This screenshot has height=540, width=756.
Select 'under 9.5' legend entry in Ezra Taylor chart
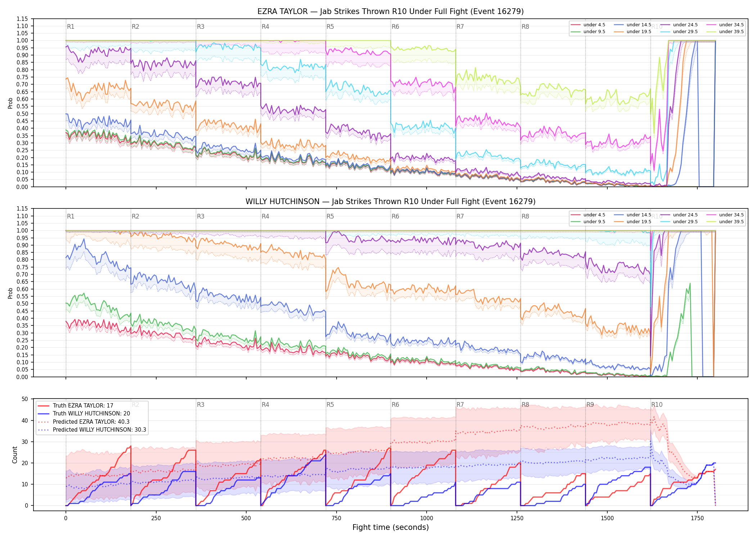click(588, 32)
